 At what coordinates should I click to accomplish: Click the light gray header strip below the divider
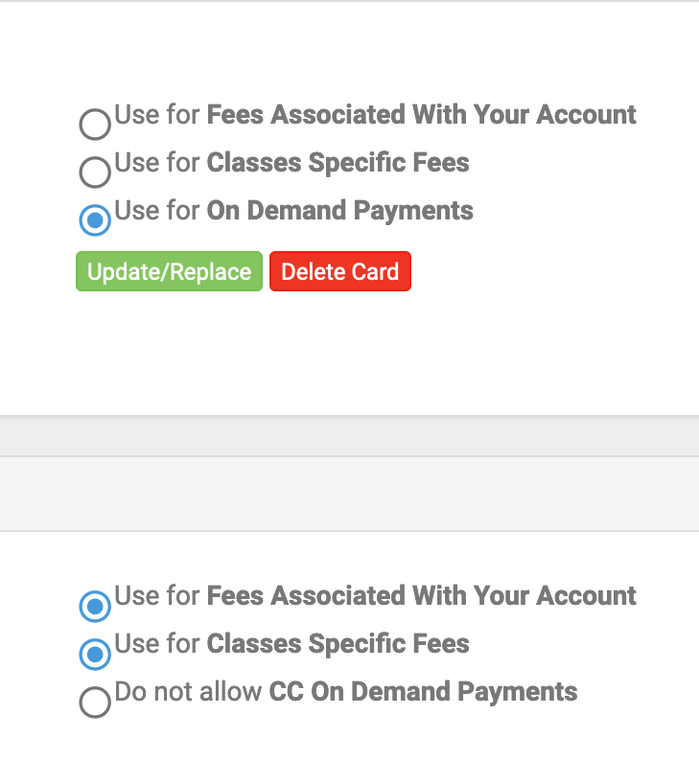(x=349, y=493)
